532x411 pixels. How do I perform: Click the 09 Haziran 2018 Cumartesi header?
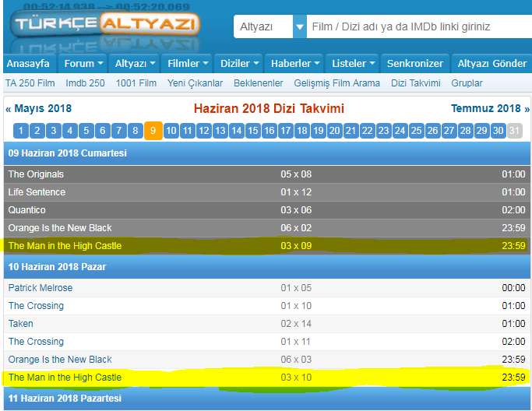point(267,153)
